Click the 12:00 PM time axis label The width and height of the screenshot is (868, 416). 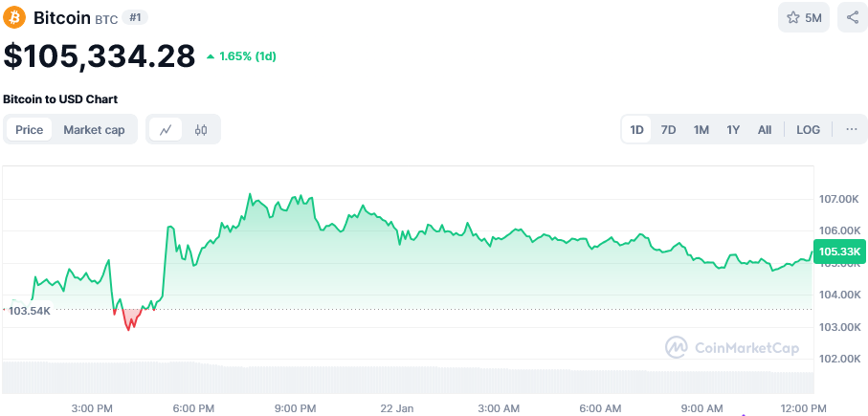tap(803, 408)
